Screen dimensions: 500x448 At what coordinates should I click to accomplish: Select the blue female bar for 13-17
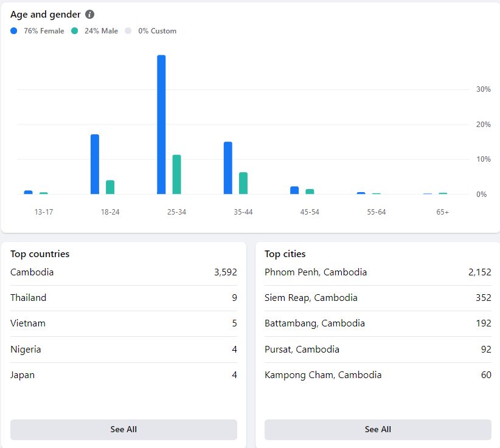tap(29, 192)
